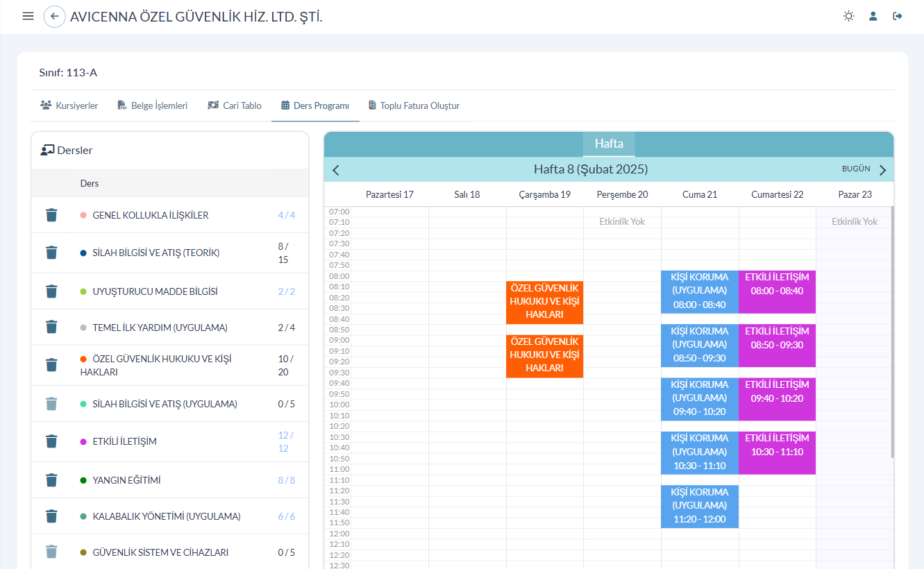Image resolution: width=924 pixels, height=569 pixels.
Task: Click the back arrow button
Action: (x=54, y=16)
